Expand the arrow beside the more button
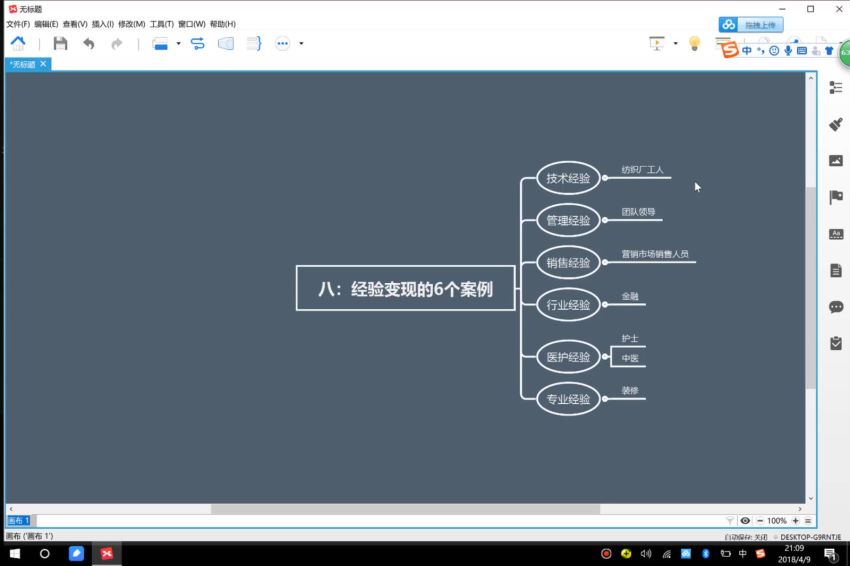This screenshot has width=850, height=566. pyautogui.click(x=301, y=43)
